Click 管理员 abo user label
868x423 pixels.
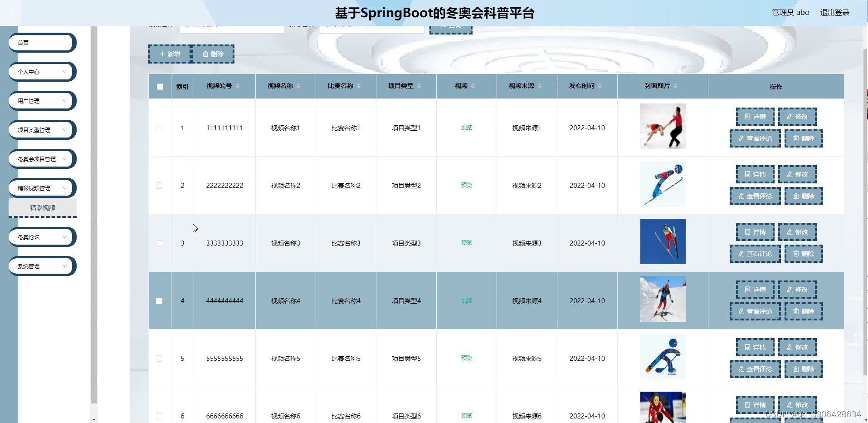tap(790, 13)
